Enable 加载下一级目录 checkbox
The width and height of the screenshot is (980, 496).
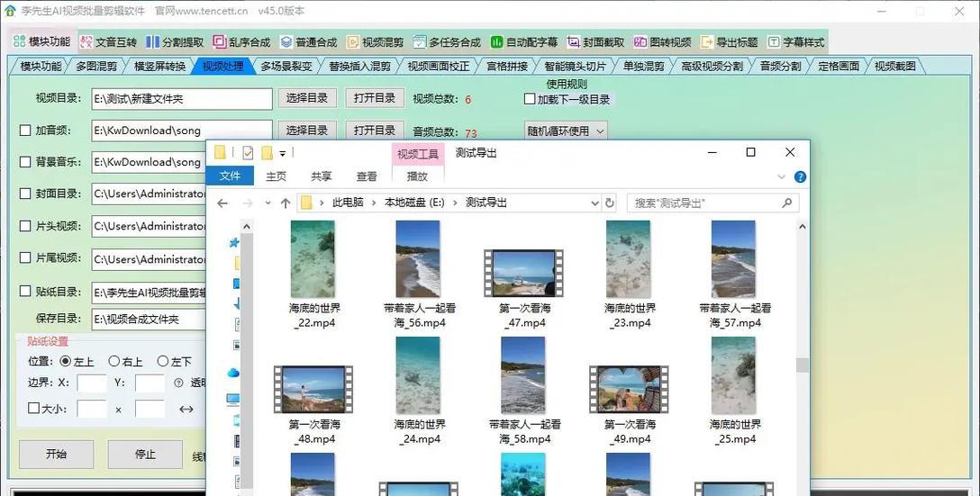click(530, 99)
